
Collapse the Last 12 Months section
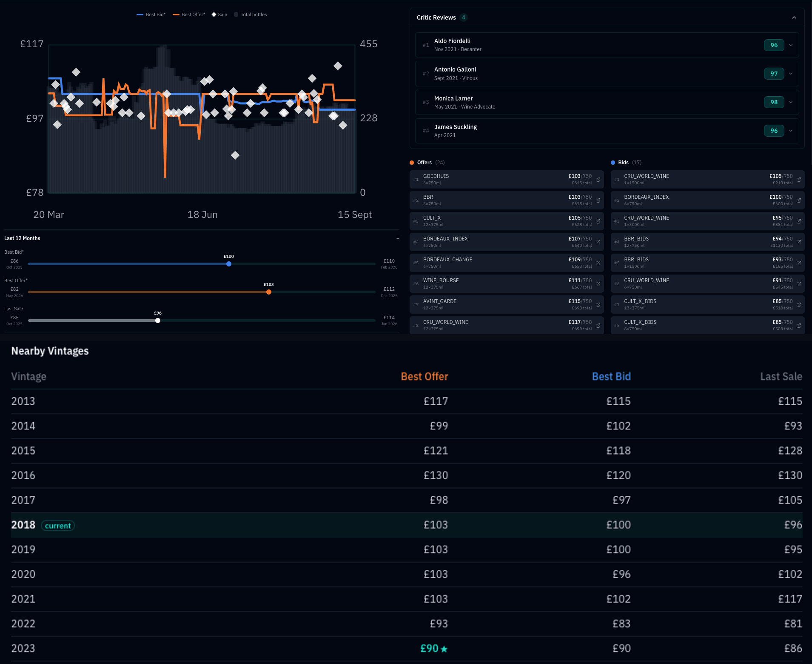[398, 238]
